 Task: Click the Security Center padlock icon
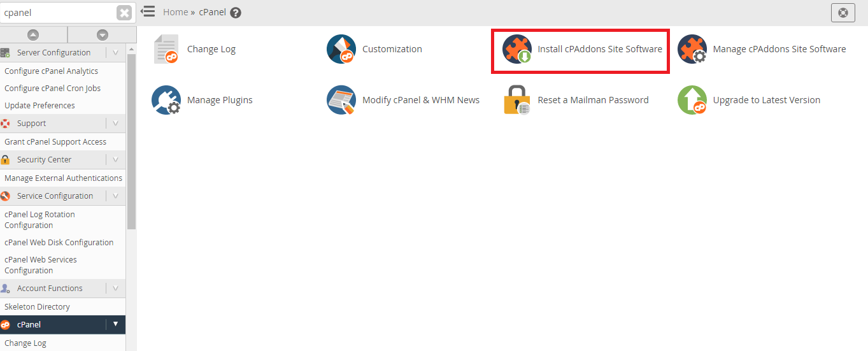(5, 160)
